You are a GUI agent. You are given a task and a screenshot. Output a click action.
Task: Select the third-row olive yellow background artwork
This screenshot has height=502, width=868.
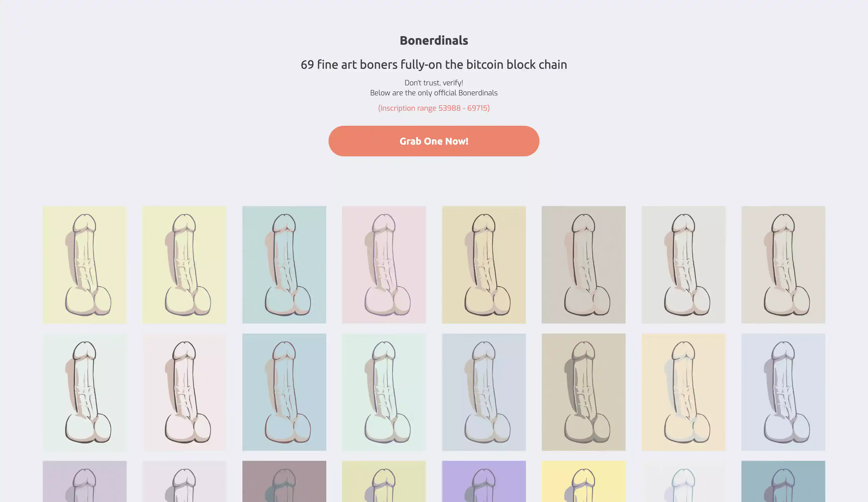pyautogui.click(x=384, y=481)
